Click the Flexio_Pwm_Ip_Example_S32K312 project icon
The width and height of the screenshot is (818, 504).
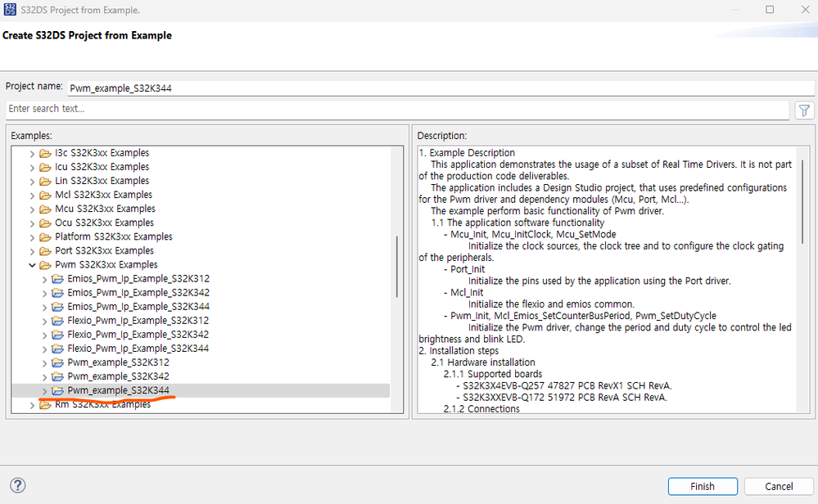pyautogui.click(x=58, y=321)
